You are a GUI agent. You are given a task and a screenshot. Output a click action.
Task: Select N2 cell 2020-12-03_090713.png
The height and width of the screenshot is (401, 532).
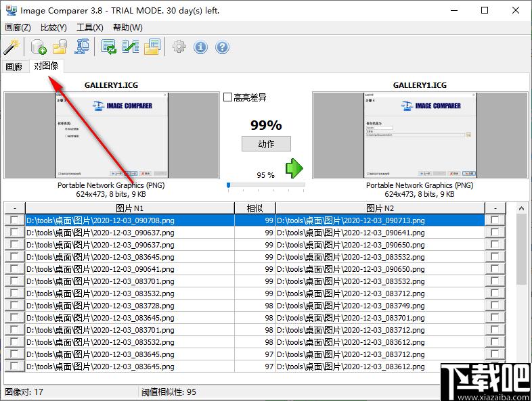click(380, 220)
